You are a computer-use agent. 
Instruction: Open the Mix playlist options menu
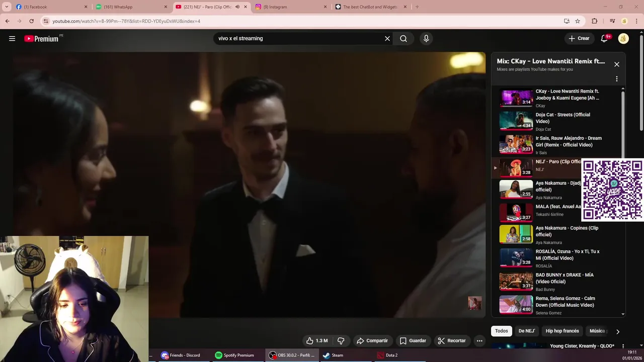(617, 79)
